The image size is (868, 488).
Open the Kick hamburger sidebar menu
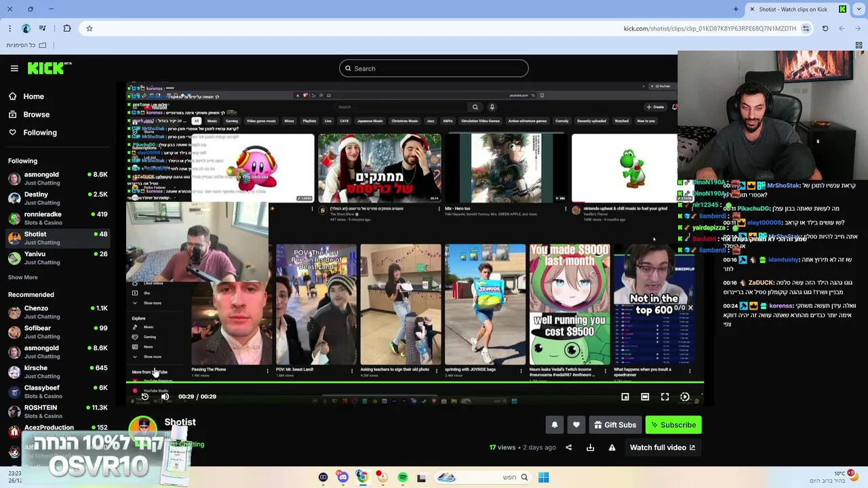coord(14,68)
